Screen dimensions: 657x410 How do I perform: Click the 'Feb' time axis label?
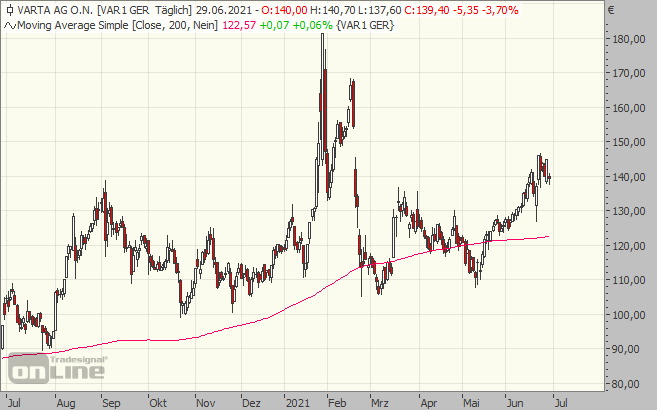[x=337, y=403]
